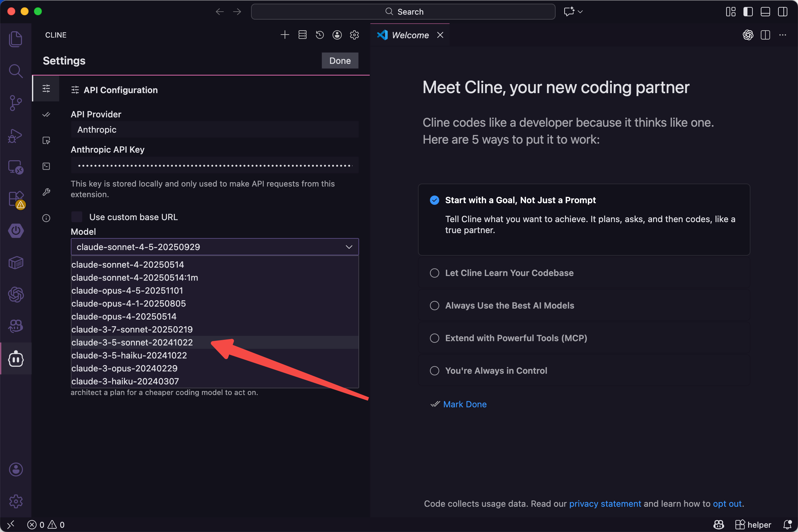The height and width of the screenshot is (532, 798).
Task: Open the Spring Boot power icon view
Action: click(16, 231)
